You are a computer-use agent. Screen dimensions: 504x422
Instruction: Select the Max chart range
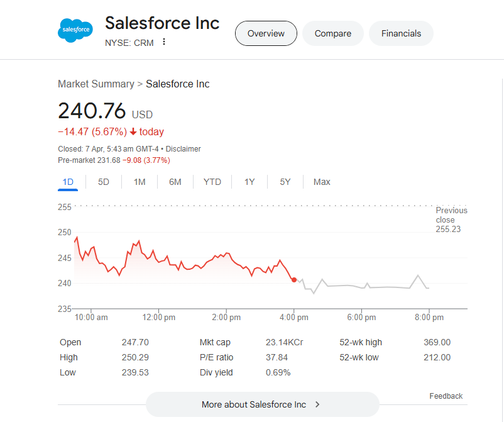coord(322,182)
